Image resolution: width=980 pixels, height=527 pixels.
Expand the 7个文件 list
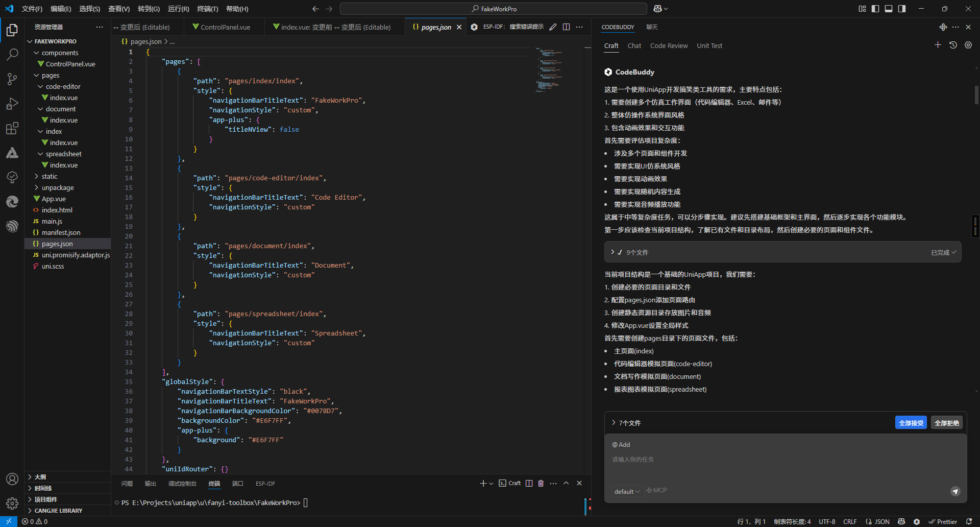(x=613, y=423)
